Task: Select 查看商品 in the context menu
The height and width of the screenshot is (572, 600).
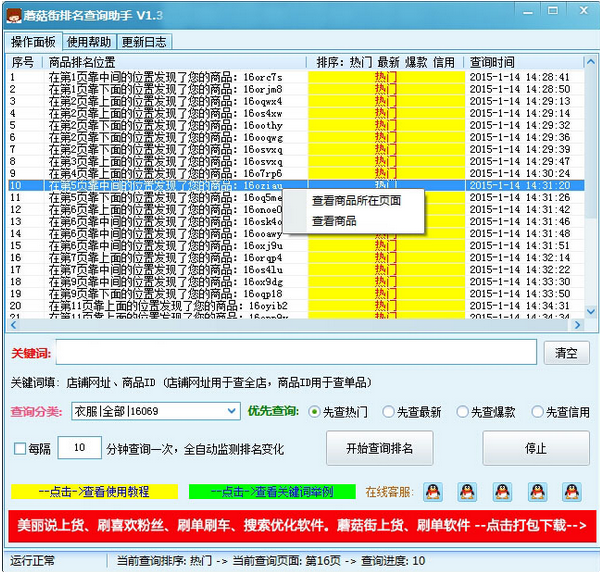Action: [334, 221]
